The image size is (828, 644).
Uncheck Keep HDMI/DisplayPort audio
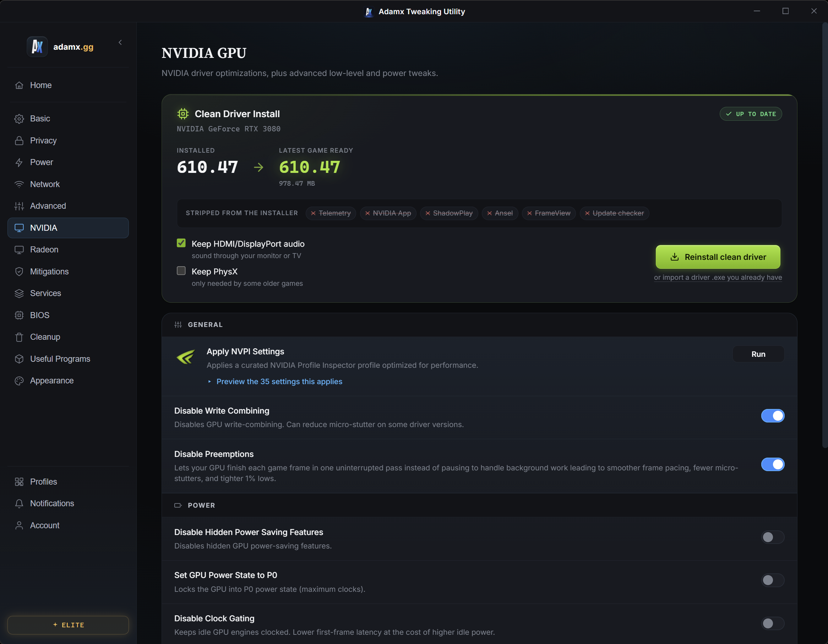click(181, 243)
